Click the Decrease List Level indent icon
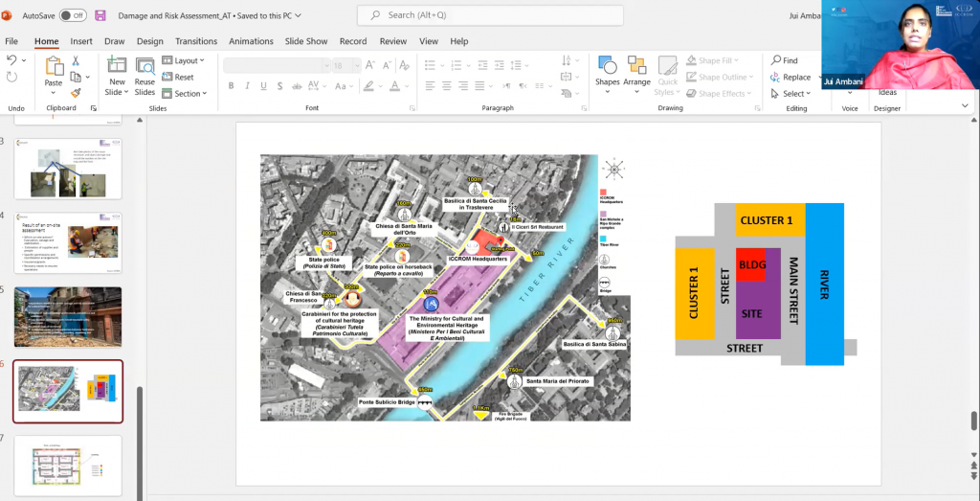The height and width of the screenshot is (501, 980). coord(482,65)
